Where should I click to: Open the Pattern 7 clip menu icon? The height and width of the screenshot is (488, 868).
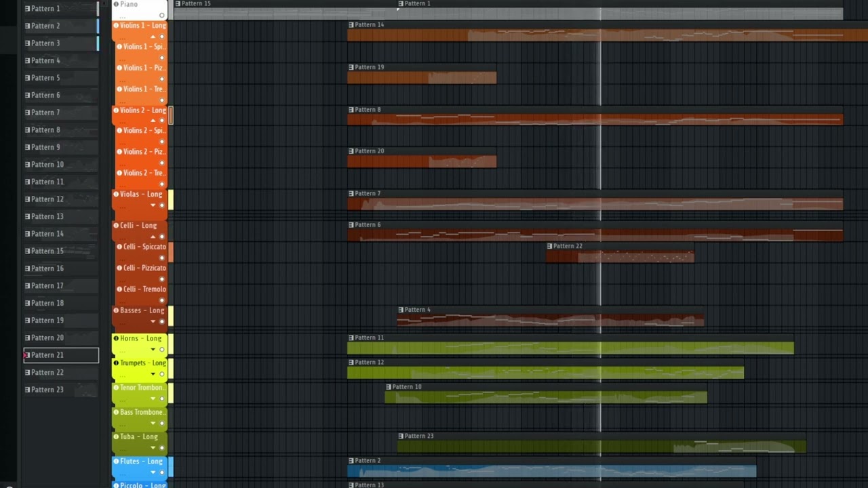point(351,193)
